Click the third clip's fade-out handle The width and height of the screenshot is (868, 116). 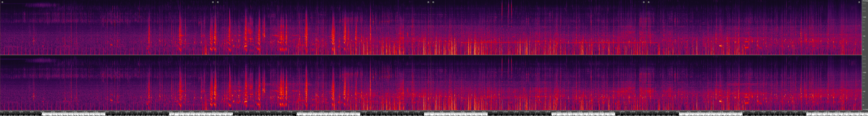click(644, 2)
